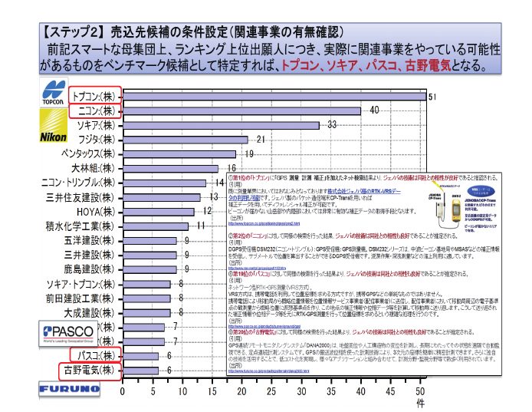Click the 第20位の「古野電気」 red heading
This screenshot has width=532, height=412.
[254, 332]
